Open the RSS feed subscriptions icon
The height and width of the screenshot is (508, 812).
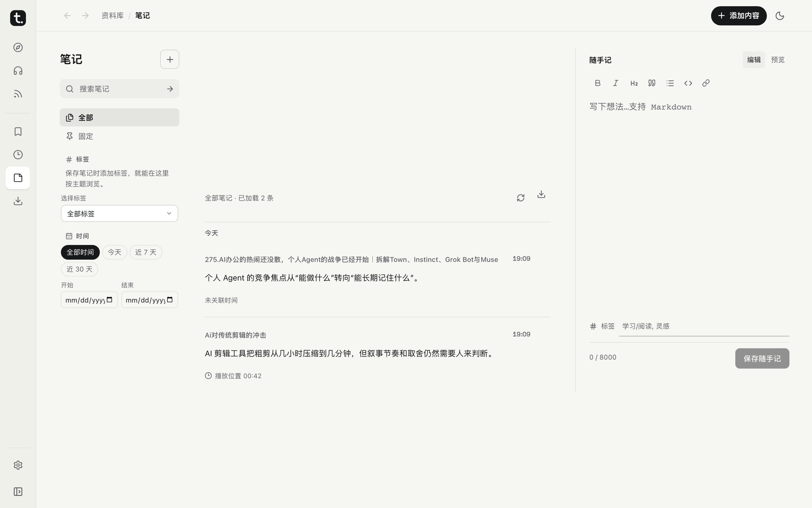[x=18, y=94]
